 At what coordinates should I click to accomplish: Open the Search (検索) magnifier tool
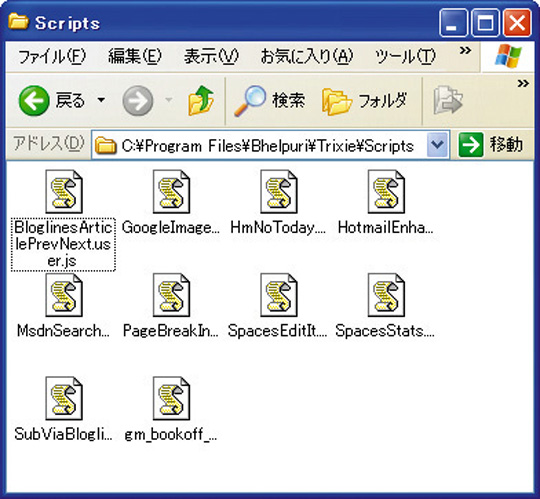click(269, 101)
